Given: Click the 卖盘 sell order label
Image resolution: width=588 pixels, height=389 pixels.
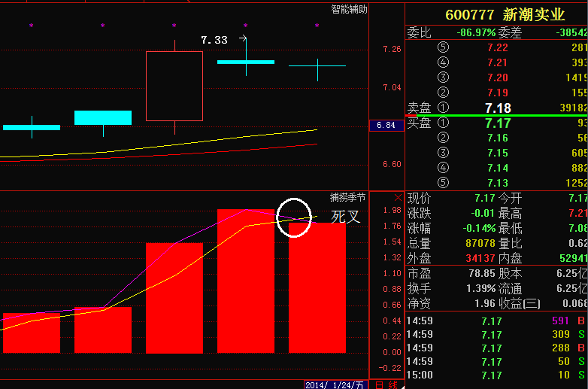Looking at the screenshot, I should (x=419, y=108).
